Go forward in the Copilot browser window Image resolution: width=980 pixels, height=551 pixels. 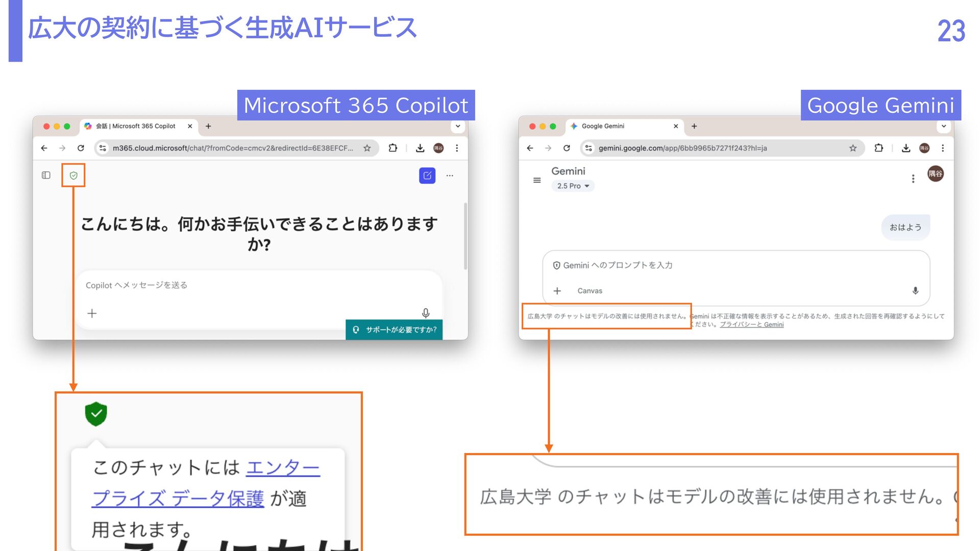(62, 148)
